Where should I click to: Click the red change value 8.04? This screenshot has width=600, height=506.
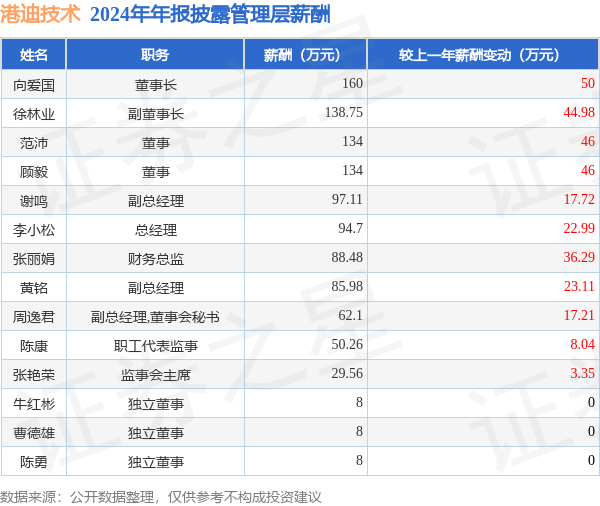[x=582, y=344]
